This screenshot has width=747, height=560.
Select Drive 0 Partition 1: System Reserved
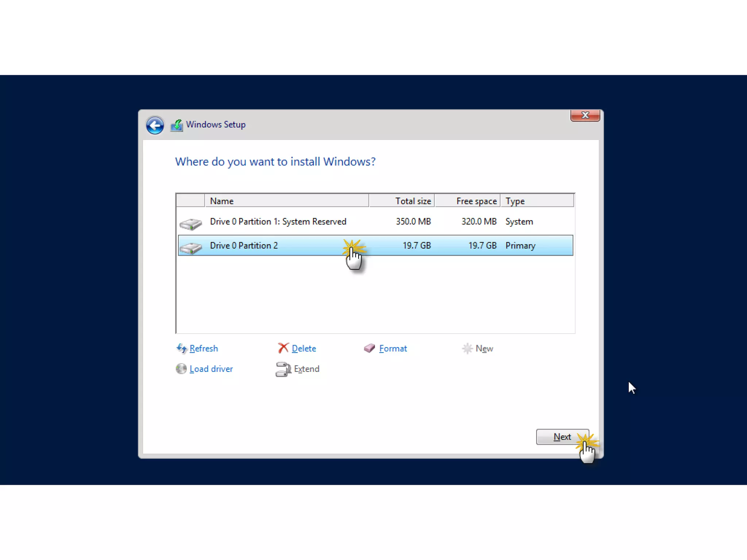375,222
